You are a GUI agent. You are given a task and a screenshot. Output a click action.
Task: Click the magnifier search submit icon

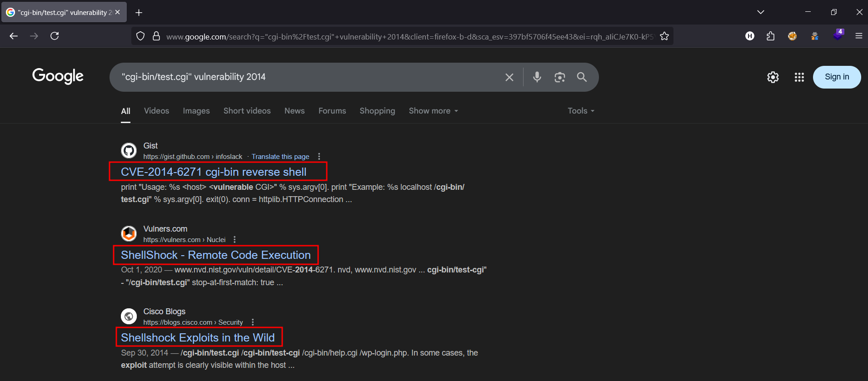coord(582,77)
